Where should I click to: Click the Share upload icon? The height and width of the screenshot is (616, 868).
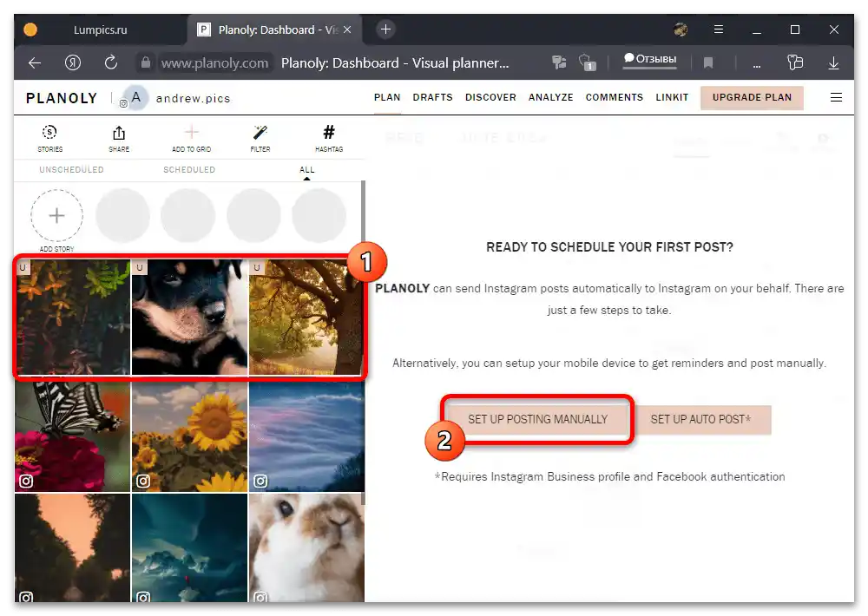[119, 133]
